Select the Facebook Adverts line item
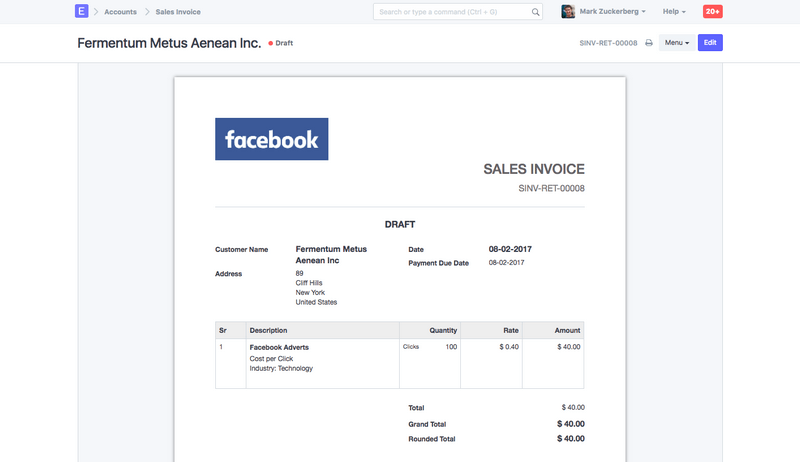Viewport: 800px width, 462px height. [279, 347]
